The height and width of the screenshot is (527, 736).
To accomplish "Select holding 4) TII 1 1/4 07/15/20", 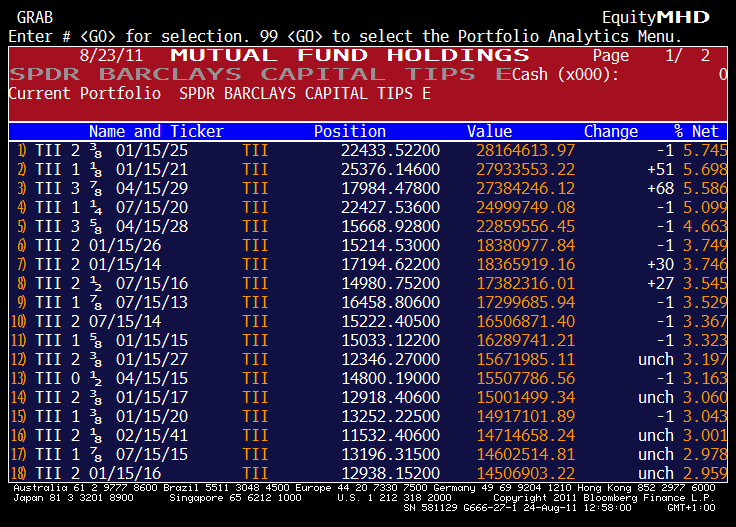I will point(368,207).
